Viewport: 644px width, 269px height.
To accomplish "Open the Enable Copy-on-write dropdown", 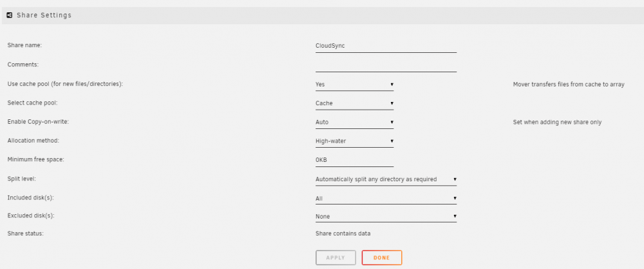I will click(x=354, y=122).
